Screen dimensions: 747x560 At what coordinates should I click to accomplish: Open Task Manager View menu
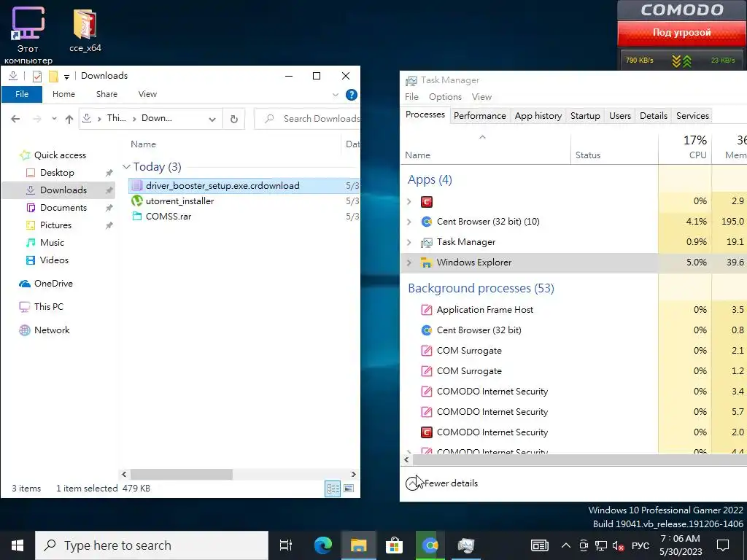click(481, 97)
